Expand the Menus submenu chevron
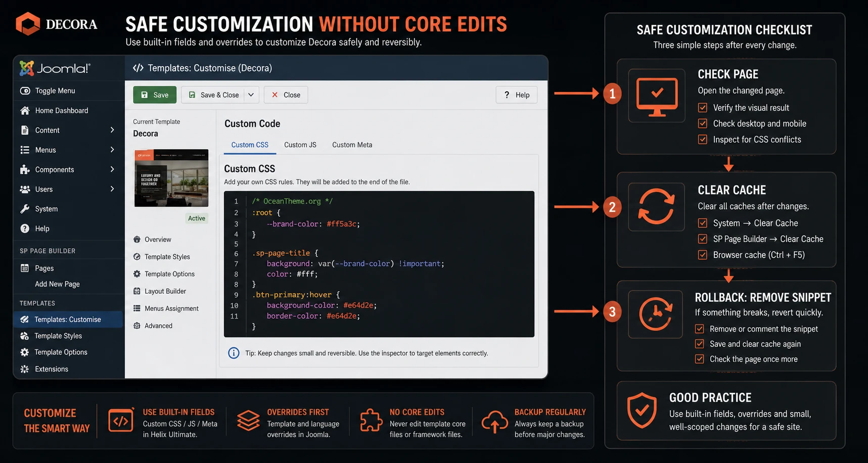868x463 pixels. click(x=112, y=150)
